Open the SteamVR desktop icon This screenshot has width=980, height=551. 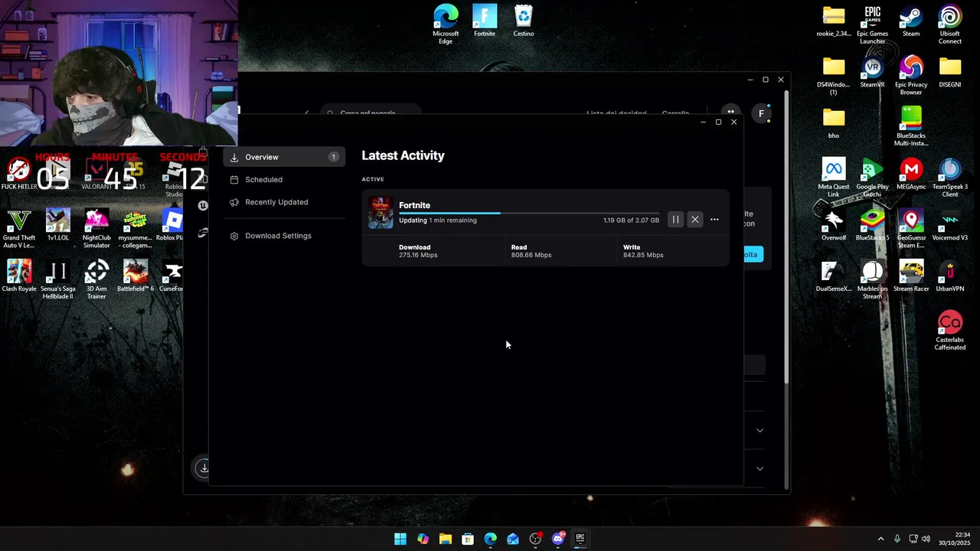[872, 72]
